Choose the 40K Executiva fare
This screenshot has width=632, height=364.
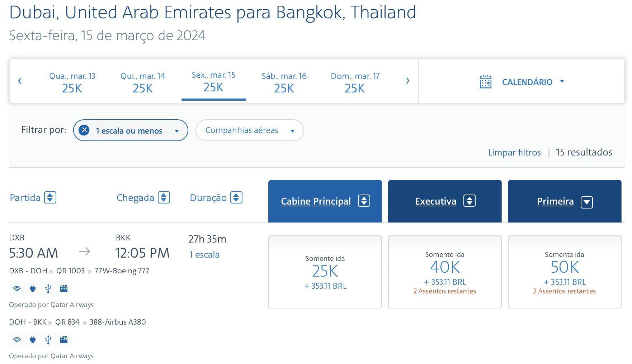(445, 272)
